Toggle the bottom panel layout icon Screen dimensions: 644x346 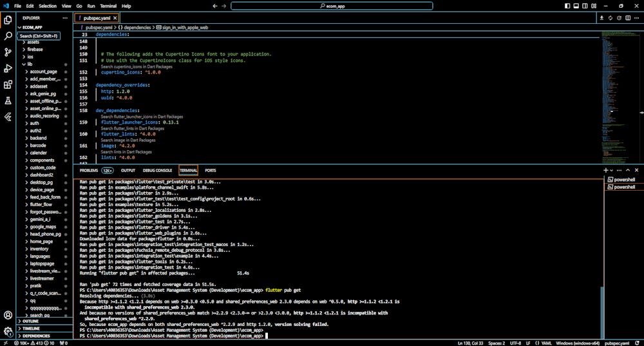tap(576, 6)
